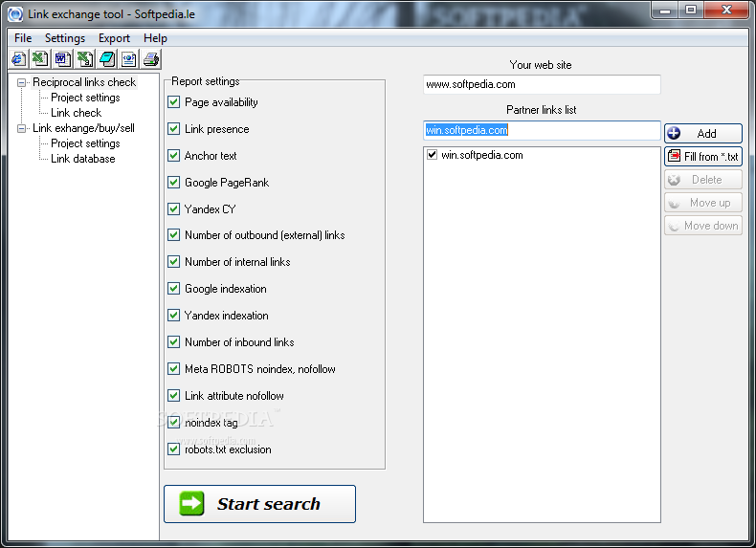Click the Move up button

pos(703,203)
